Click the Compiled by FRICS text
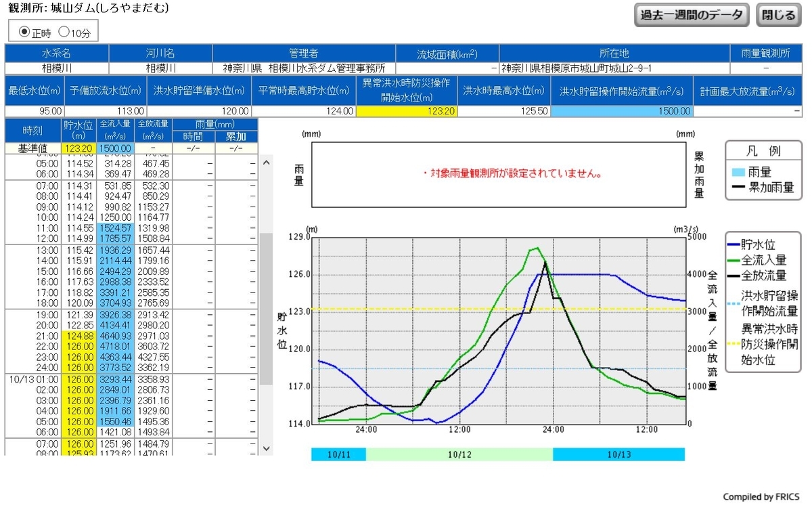The image size is (812, 520). coord(761,497)
